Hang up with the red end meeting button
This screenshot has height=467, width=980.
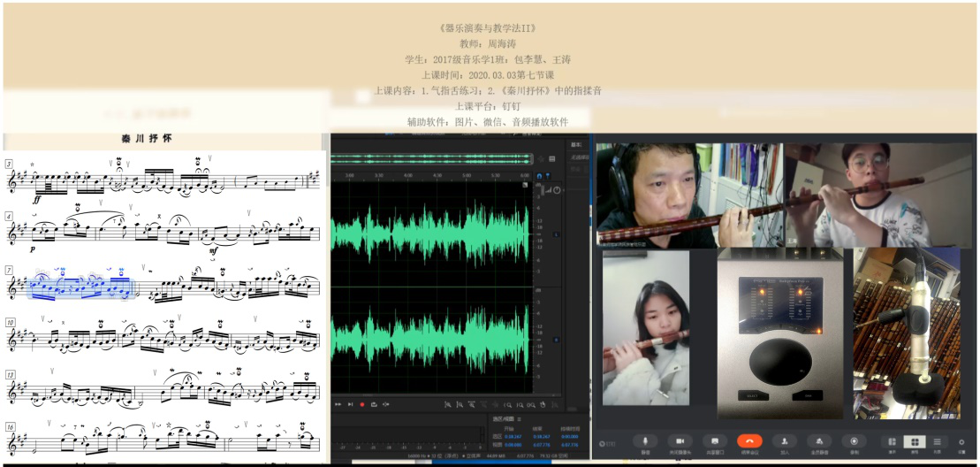pyautogui.click(x=749, y=441)
